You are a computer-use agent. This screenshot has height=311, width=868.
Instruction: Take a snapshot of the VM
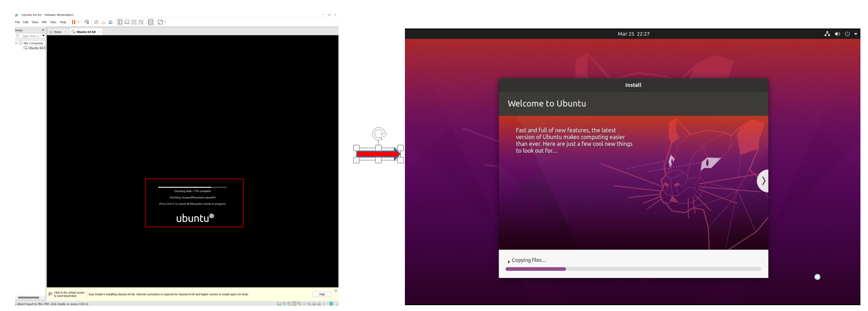(96, 22)
